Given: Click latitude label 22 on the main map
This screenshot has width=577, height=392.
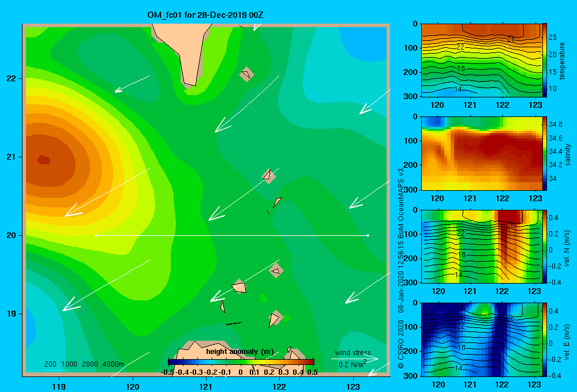Looking at the screenshot, I should [x=12, y=79].
